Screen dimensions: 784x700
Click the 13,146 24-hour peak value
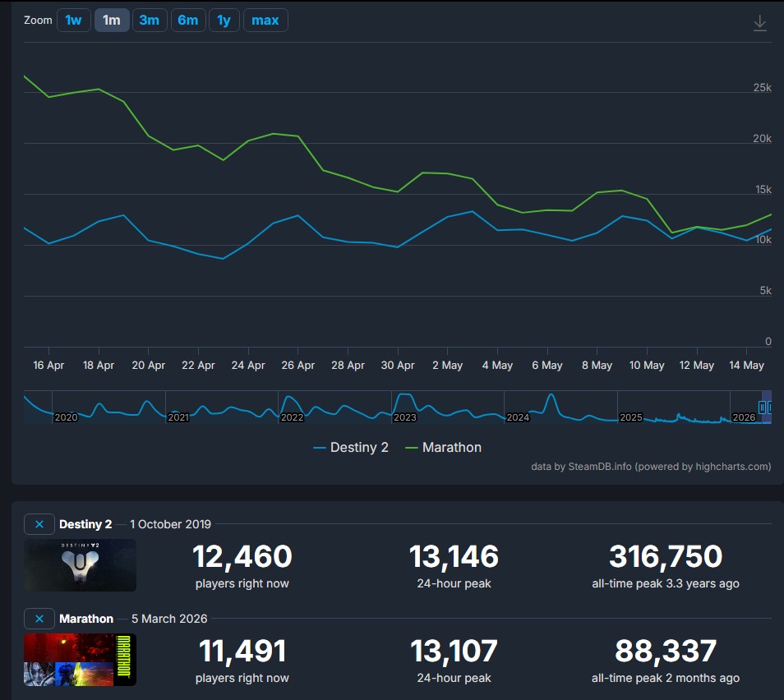tap(454, 556)
